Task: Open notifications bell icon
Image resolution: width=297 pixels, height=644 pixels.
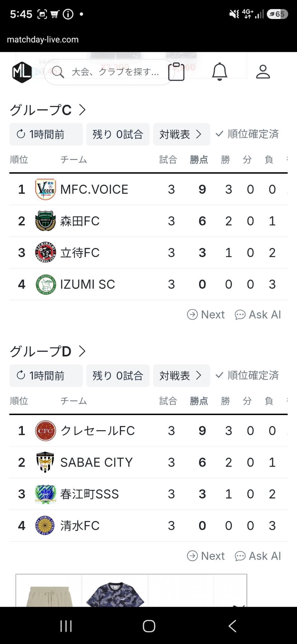Action: point(220,71)
